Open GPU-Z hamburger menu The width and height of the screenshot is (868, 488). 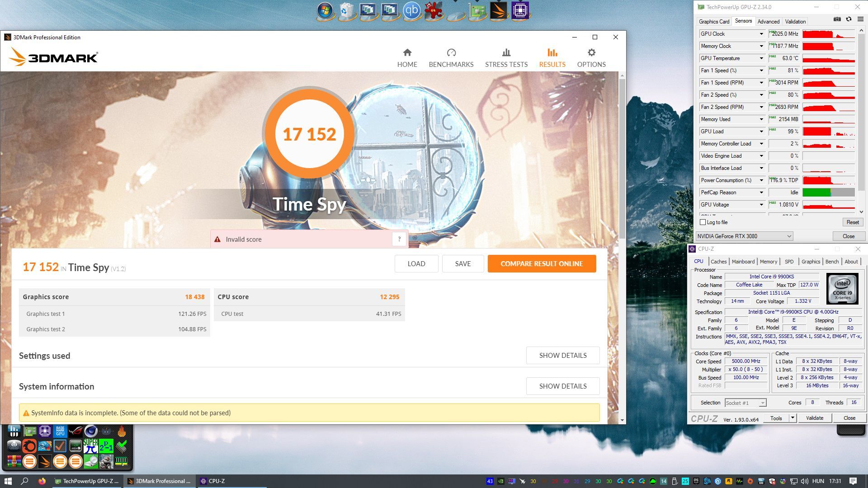coord(860,19)
